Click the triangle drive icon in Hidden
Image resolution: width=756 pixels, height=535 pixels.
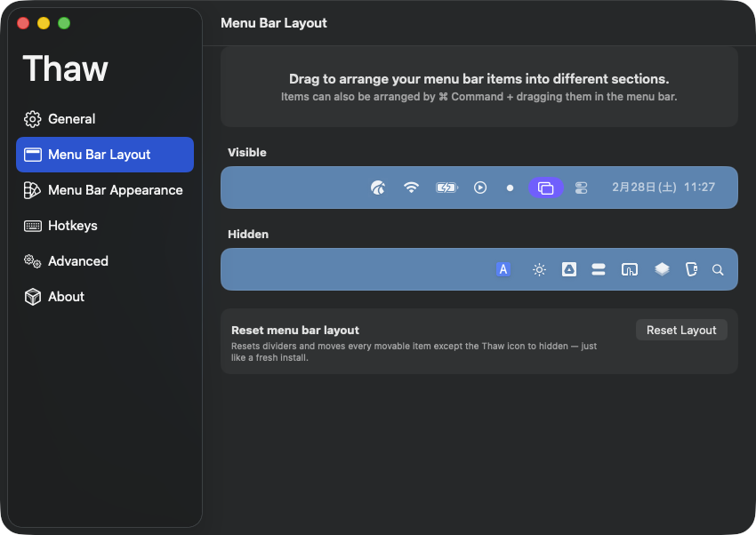point(569,269)
